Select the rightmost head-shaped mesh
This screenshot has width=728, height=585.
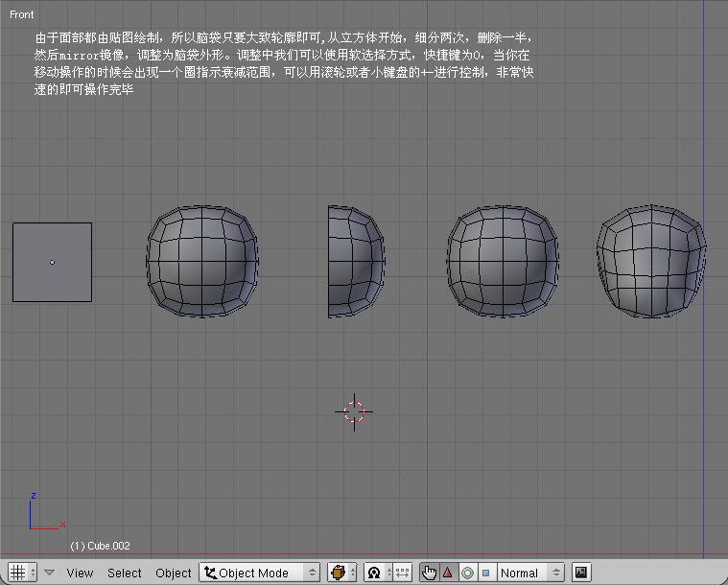point(650,259)
